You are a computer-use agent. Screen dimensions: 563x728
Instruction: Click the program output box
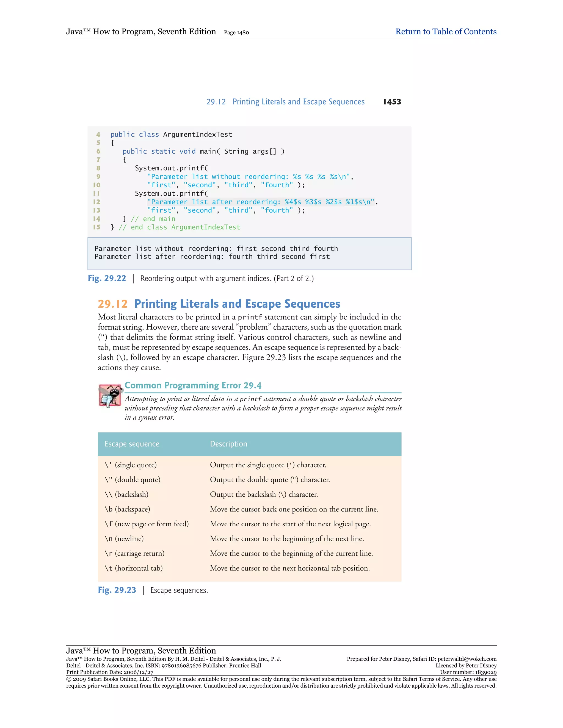(249, 253)
